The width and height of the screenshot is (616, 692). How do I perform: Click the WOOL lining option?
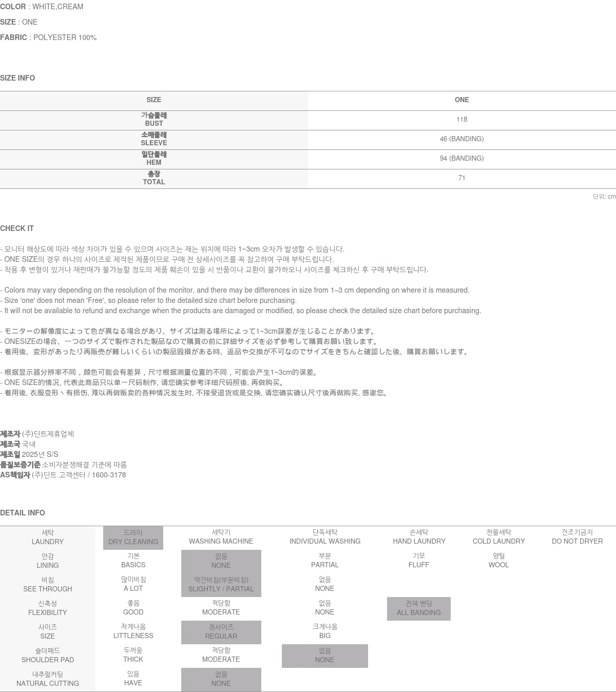tap(498, 561)
